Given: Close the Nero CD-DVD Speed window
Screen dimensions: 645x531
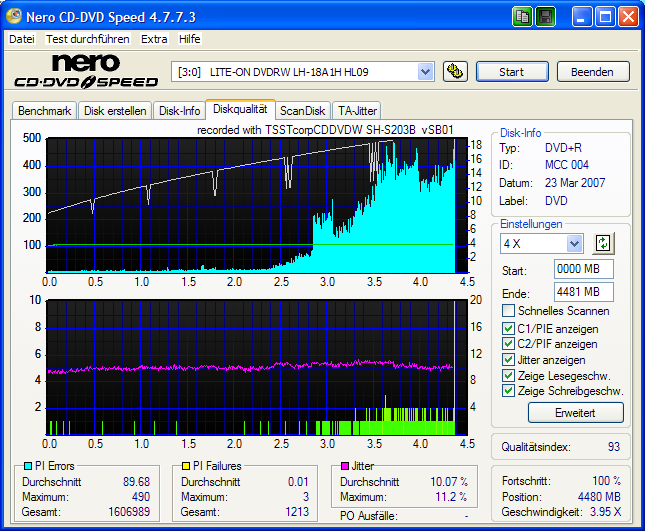Looking at the screenshot, I should 628,17.
